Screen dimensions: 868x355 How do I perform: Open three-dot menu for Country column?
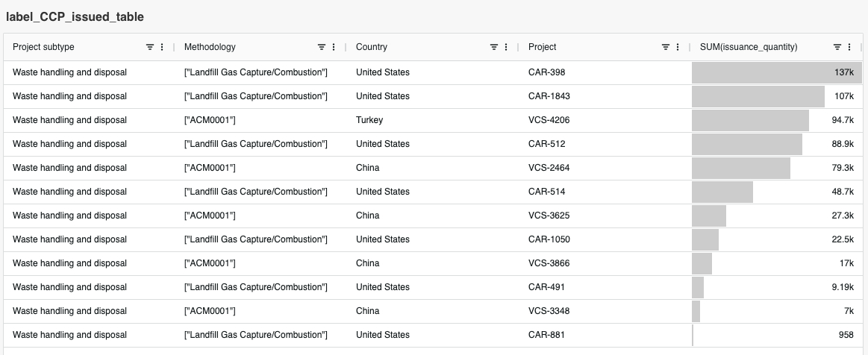[506, 47]
